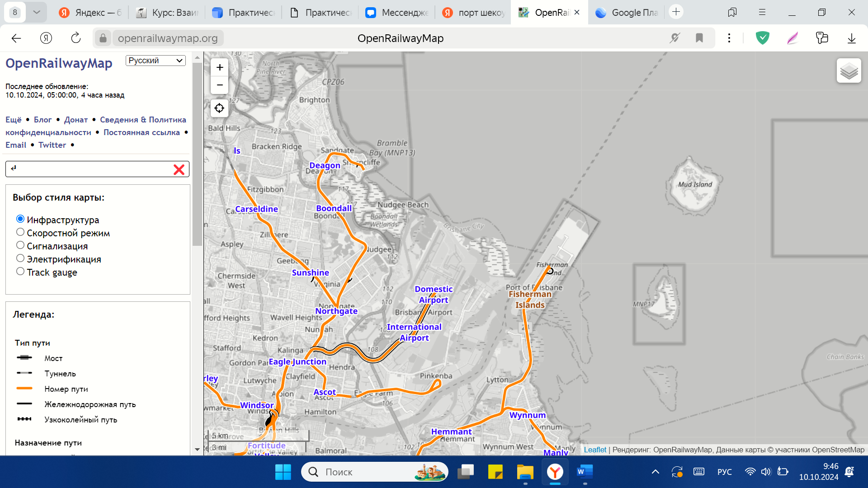Image resolution: width=868 pixels, height=488 pixels.
Task: Bookmark this page
Action: (699, 38)
